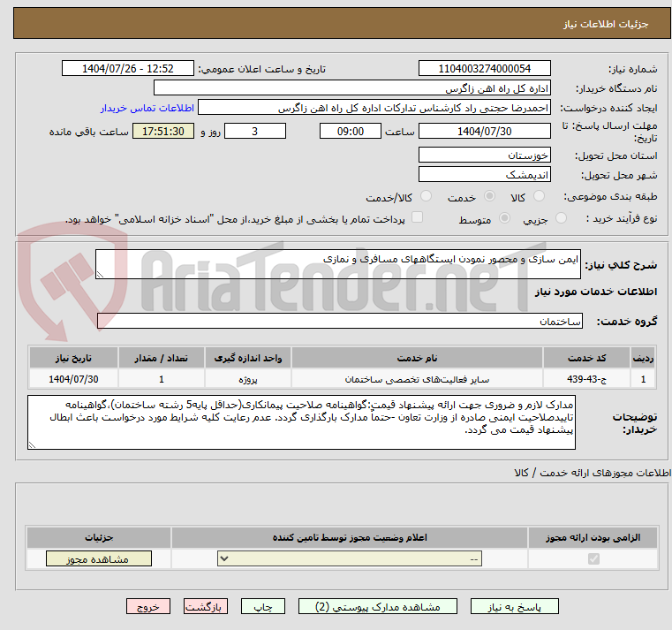Click the deadline time field 09:00
Screen dimensions: 672x630
tap(351, 132)
